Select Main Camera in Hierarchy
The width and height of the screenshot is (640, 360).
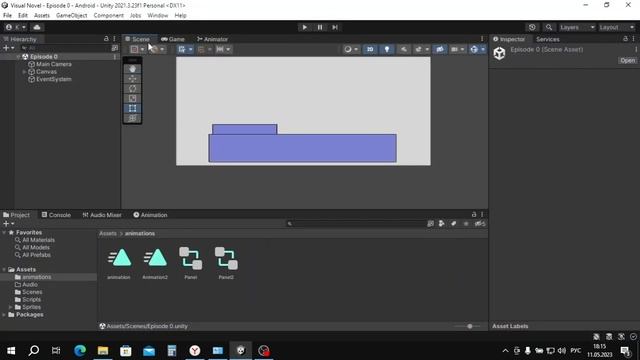coord(53,64)
